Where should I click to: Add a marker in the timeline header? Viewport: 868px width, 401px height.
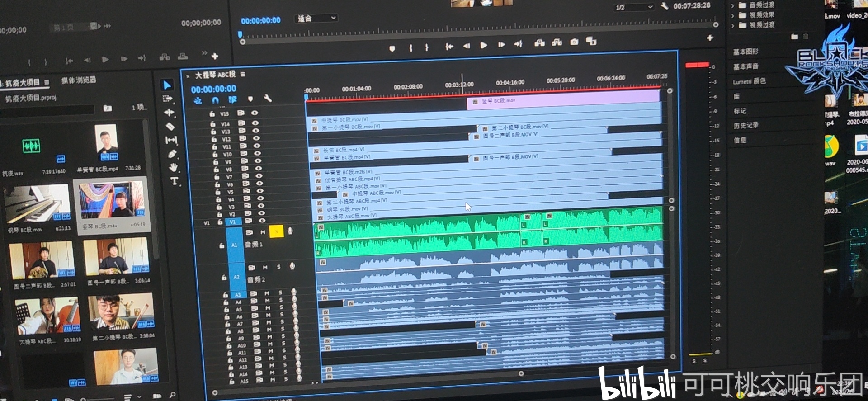point(250,99)
